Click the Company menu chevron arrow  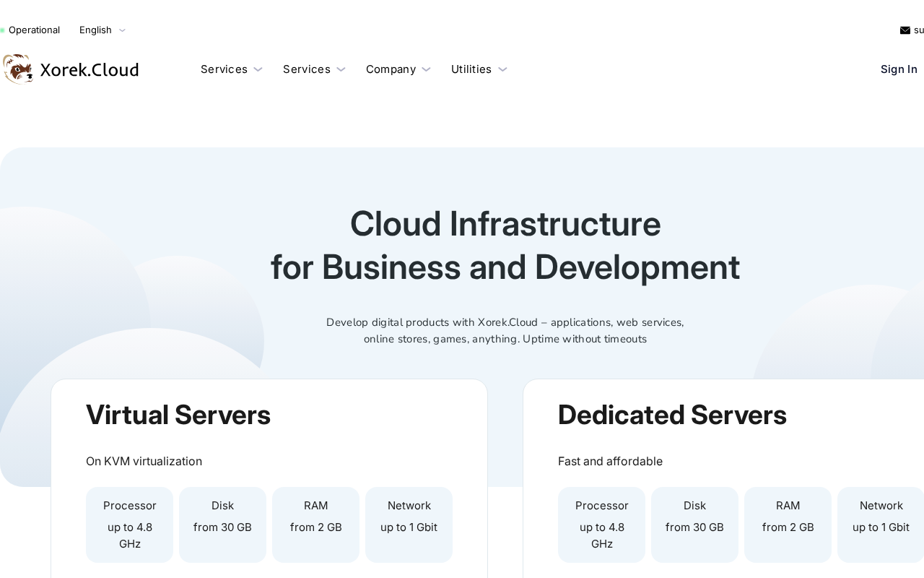pos(426,69)
